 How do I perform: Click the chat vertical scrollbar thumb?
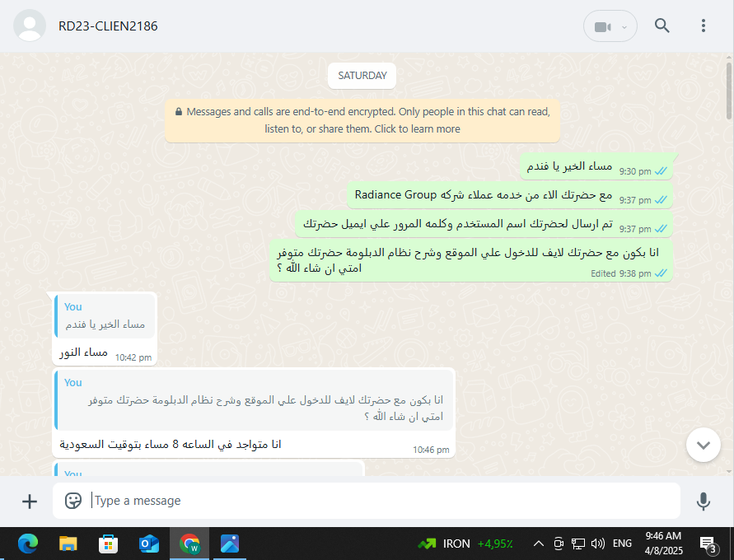(x=729, y=91)
